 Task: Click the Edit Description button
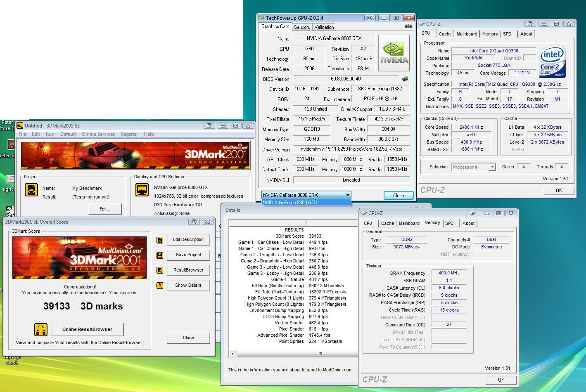tap(188, 240)
